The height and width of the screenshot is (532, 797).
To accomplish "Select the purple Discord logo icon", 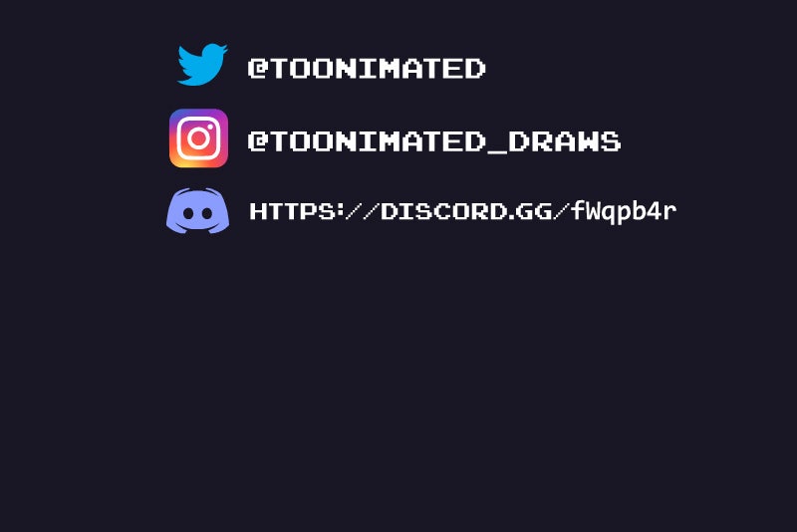I will pos(197,210).
